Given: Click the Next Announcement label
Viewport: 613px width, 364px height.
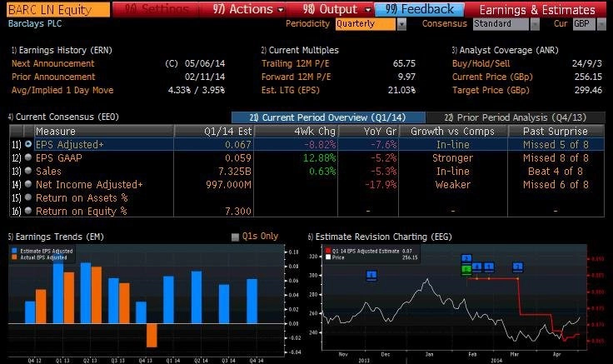Looking at the screenshot, I should [x=52, y=63].
